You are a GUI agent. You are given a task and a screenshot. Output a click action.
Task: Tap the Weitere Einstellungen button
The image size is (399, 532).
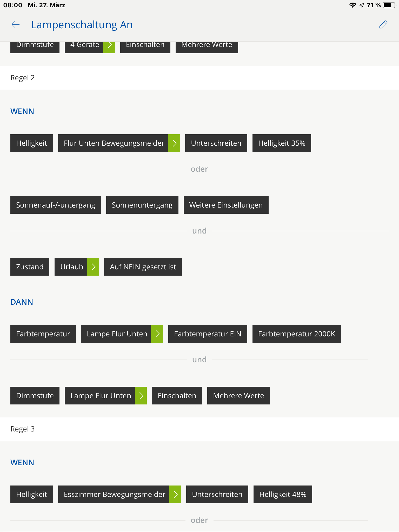point(226,205)
